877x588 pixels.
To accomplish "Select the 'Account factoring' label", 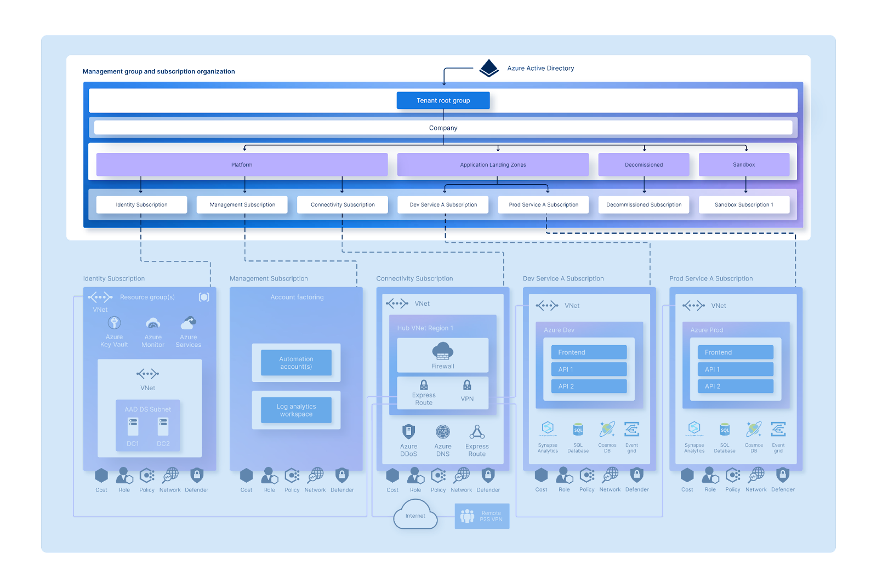I will coord(297,297).
